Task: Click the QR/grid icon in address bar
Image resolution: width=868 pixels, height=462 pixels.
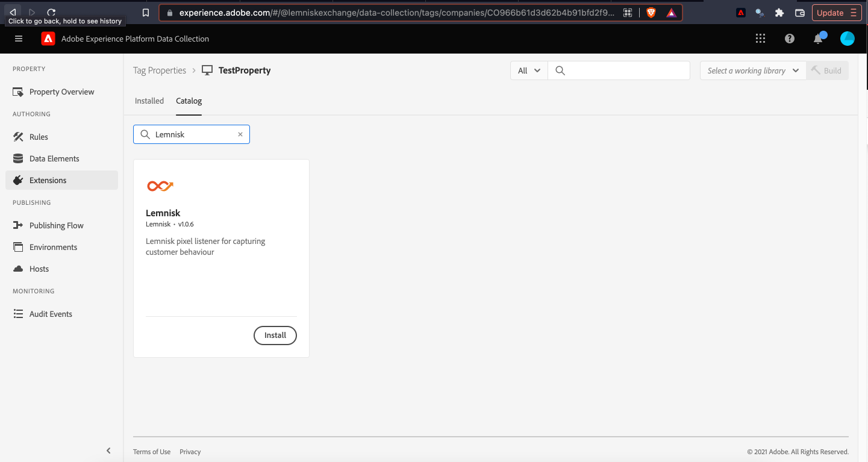Action: (x=628, y=13)
